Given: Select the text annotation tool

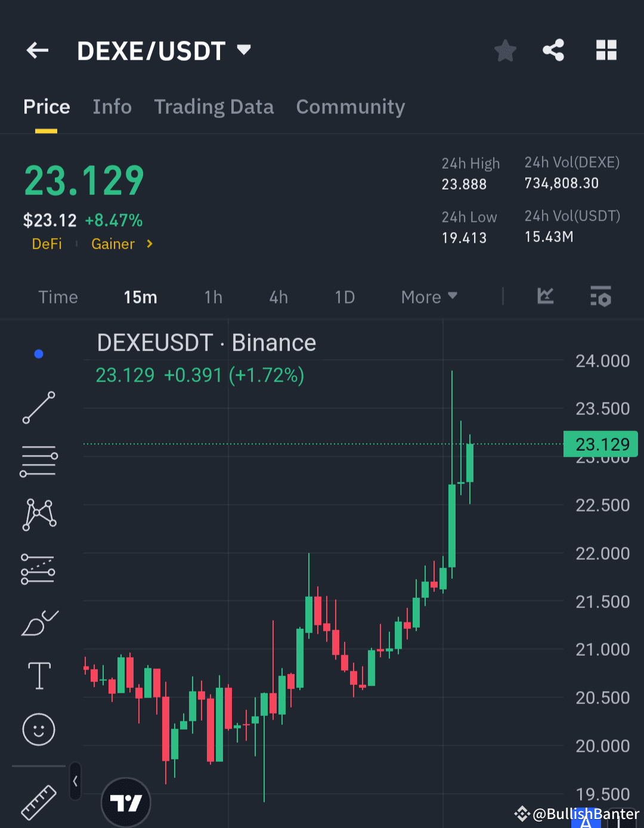Looking at the screenshot, I should pos(38,675).
